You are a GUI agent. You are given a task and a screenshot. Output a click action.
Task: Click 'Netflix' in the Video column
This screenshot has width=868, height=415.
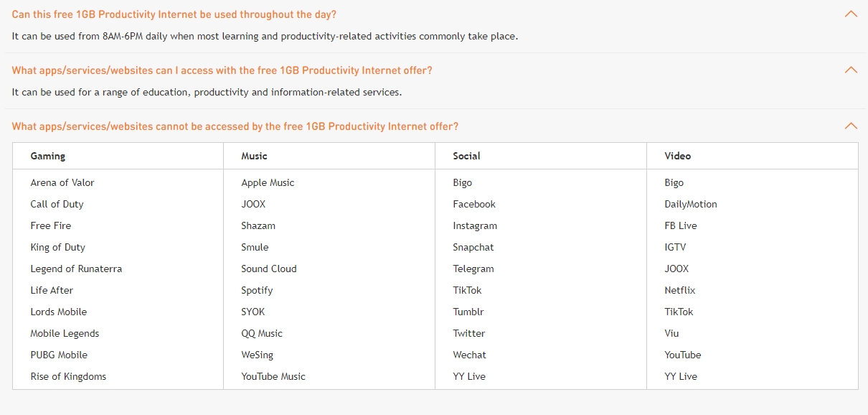pos(680,290)
